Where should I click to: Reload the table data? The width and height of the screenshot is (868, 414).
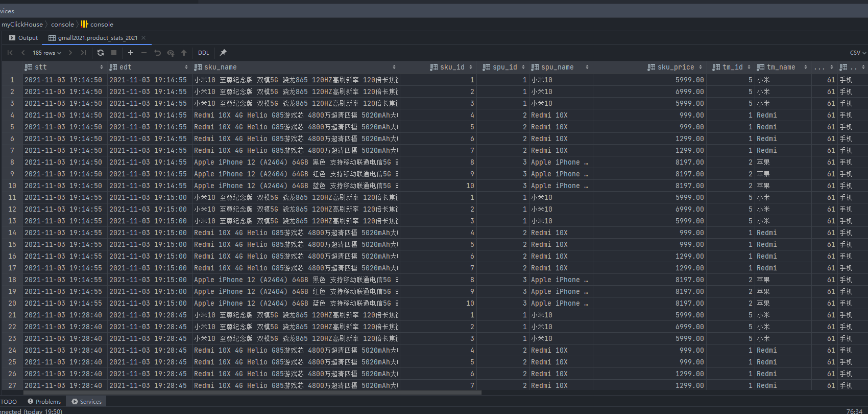[x=101, y=53]
